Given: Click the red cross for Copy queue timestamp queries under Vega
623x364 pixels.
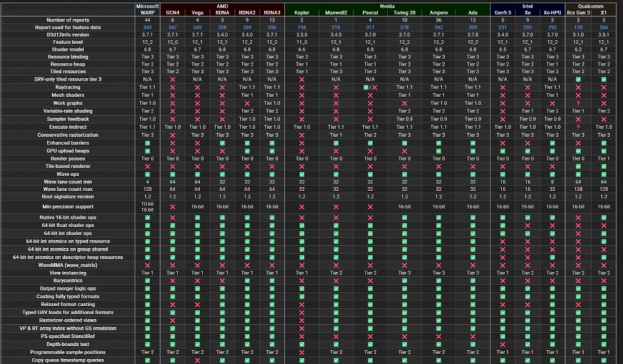Looking at the screenshot, I should [x=197, y=360].
